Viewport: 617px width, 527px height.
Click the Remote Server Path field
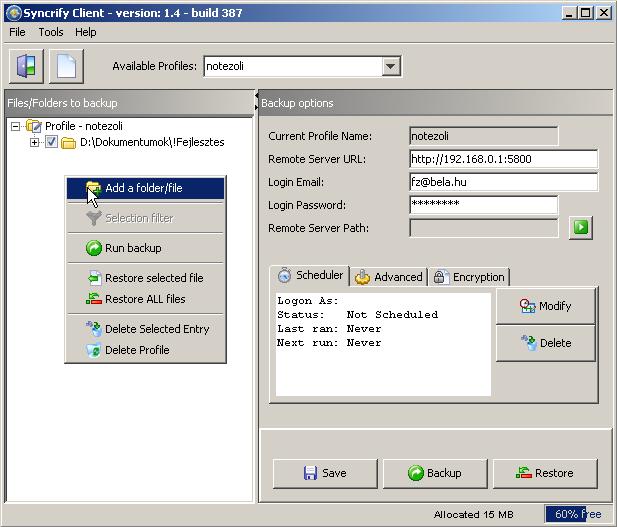484,228
